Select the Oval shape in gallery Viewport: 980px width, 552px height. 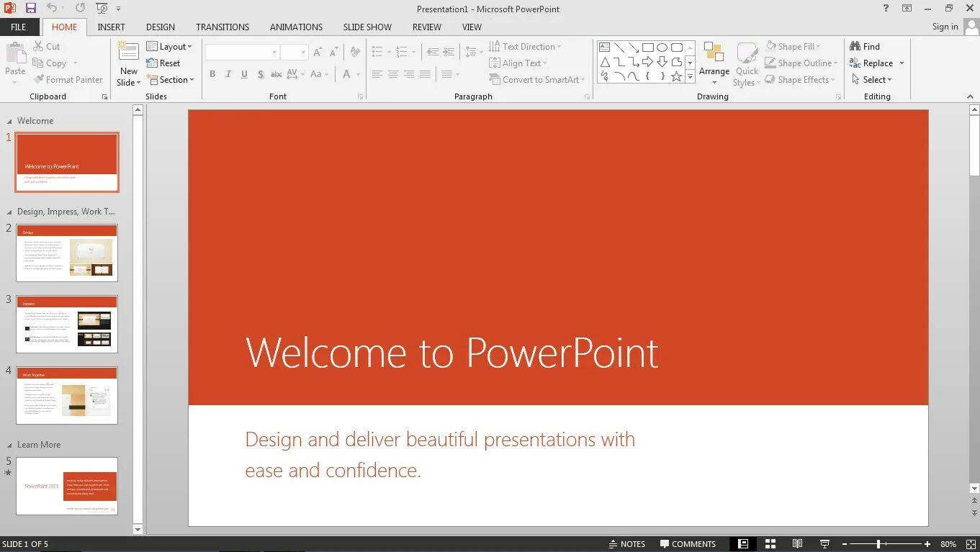[x=662, y=47]
